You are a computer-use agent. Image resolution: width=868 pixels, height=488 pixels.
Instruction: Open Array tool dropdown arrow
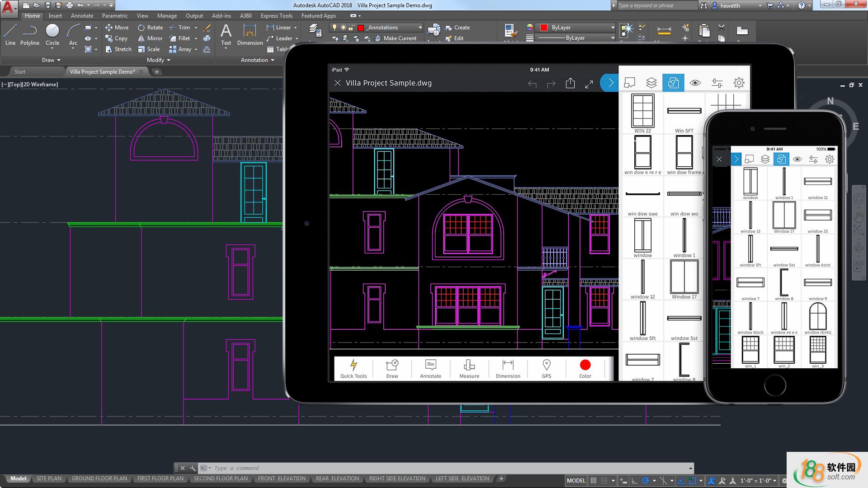(x=196, y=49)
